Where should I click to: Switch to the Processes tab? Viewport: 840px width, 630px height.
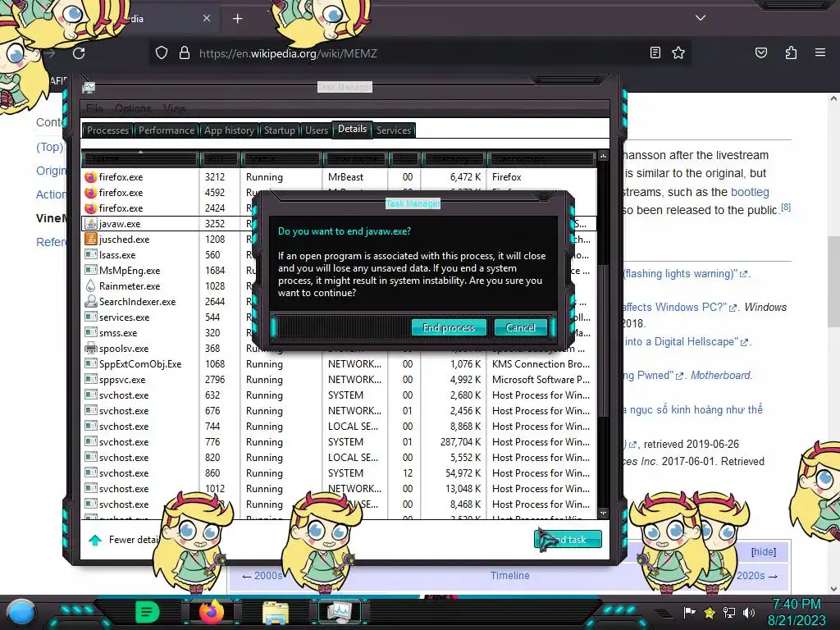(107, 130)
